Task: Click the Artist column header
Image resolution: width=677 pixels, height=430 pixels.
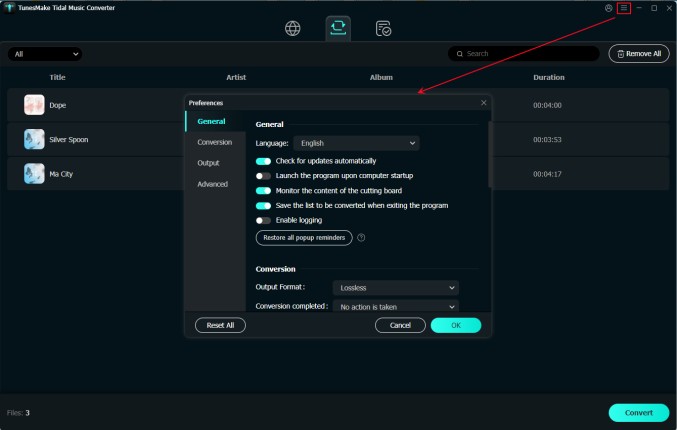Action: tap(236, 77)
